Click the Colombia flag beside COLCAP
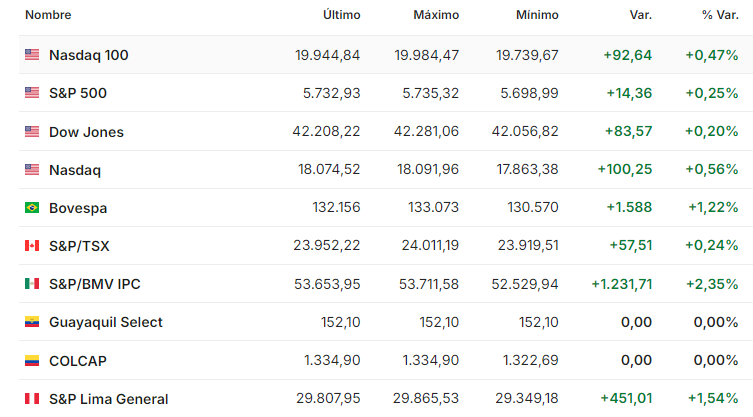 point(32,360)
